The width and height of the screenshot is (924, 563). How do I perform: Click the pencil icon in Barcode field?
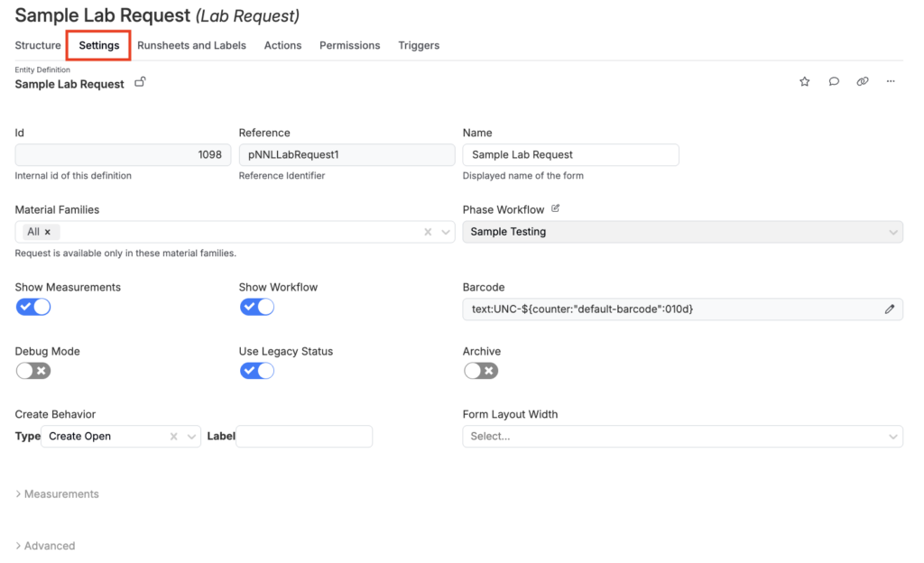890,309
